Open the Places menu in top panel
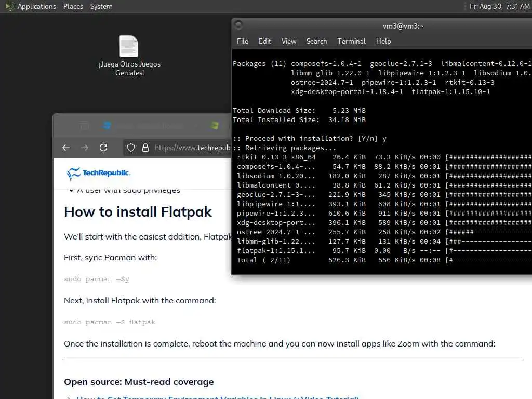The image size is (532, 399). [73, 6]
